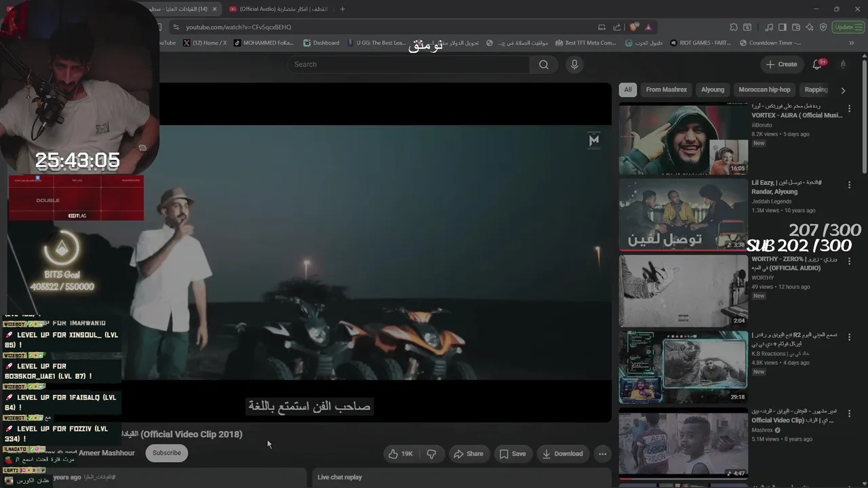Open the U GG bookmark

(376, 43)
